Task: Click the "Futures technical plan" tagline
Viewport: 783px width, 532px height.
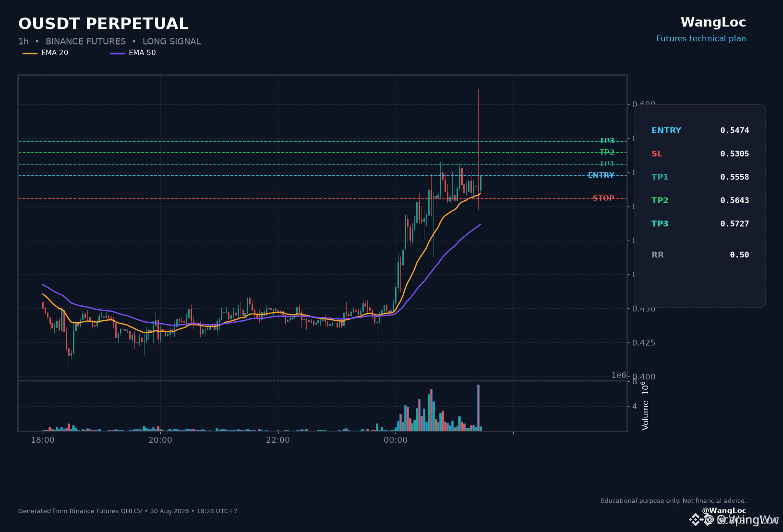Action: [x=701, y=39]
